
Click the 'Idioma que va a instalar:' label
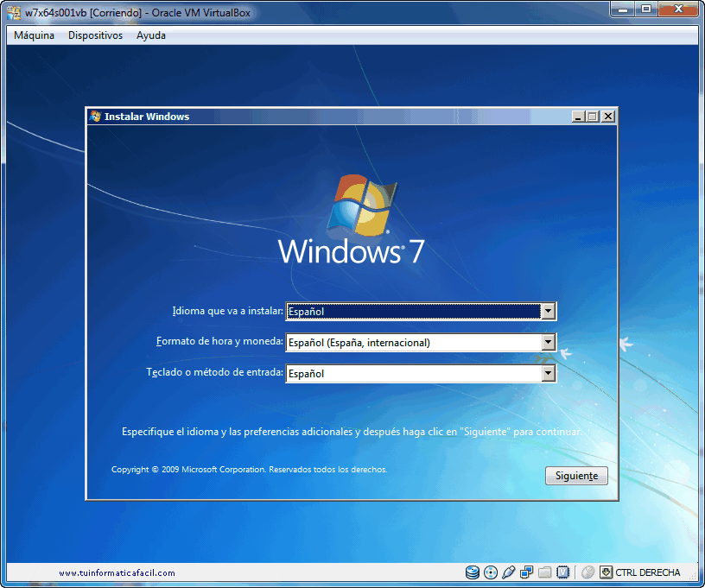pyautogui.click(x=227, y=311)
